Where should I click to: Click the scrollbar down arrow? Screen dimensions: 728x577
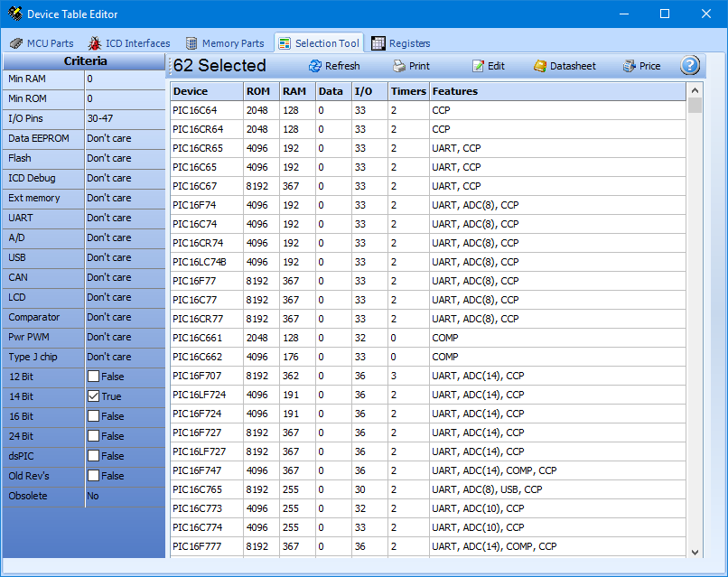click(x=695, y=552)
